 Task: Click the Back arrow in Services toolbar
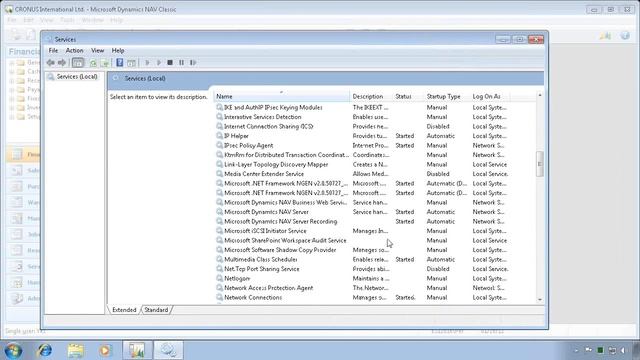tap(50, 63)
